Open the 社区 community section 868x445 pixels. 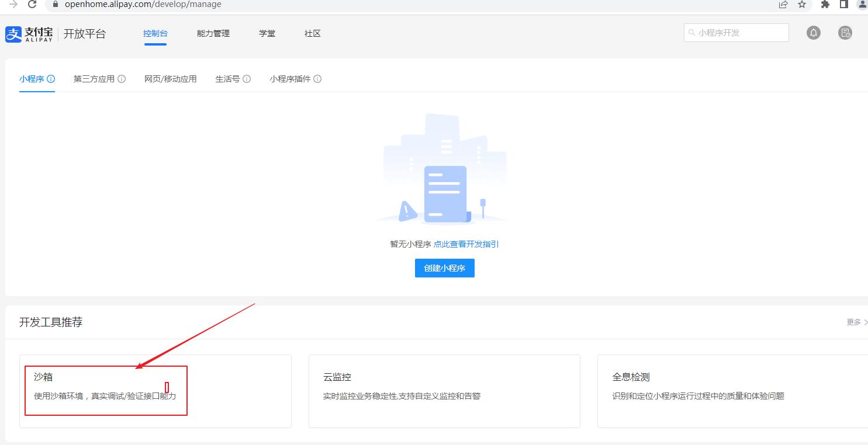[312, 33]
